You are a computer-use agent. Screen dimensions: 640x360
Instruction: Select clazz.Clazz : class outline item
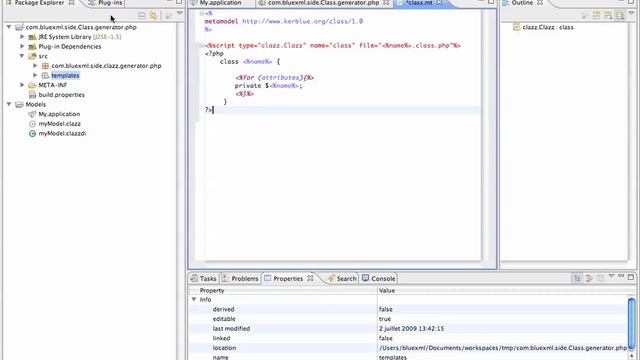548,27
